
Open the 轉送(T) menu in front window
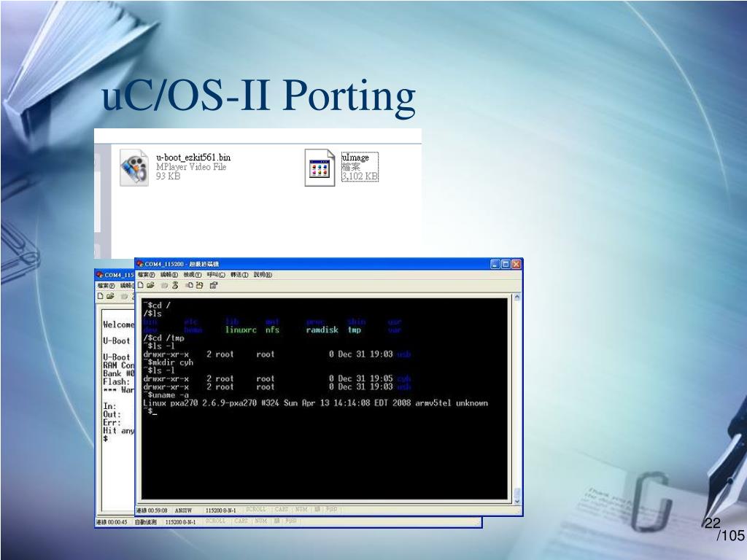pos(239,275)
